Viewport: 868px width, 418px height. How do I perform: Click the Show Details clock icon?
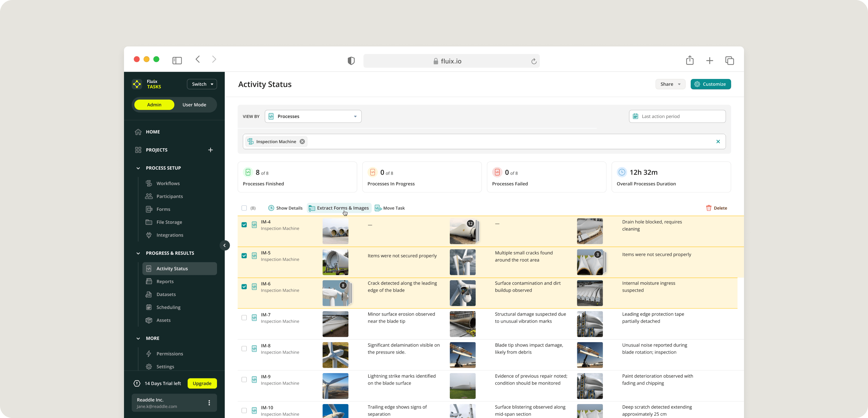coord(271,208)
